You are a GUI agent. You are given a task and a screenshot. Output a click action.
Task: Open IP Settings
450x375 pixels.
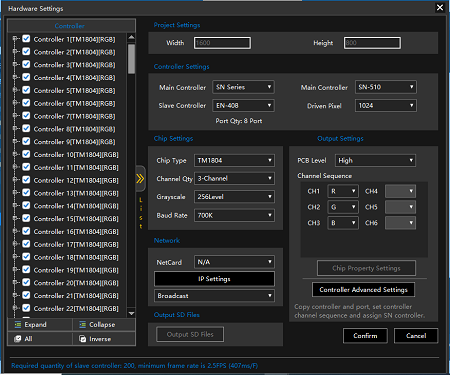pos(214,279)
